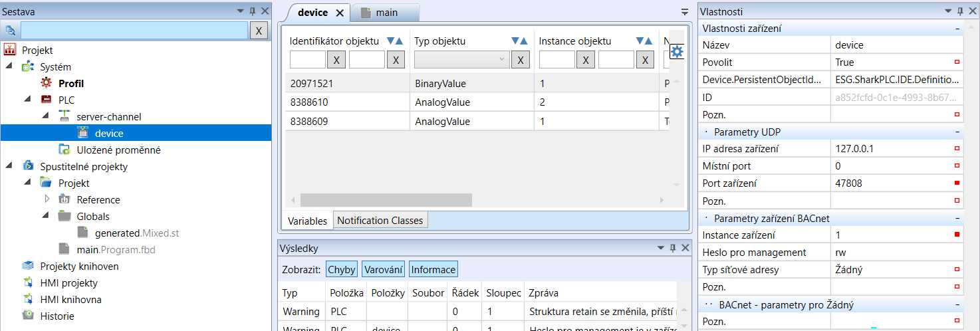The width and height of the screenshot is (980, 331).
Task: Pin the Sestava panel
Action: click(252, 11)
